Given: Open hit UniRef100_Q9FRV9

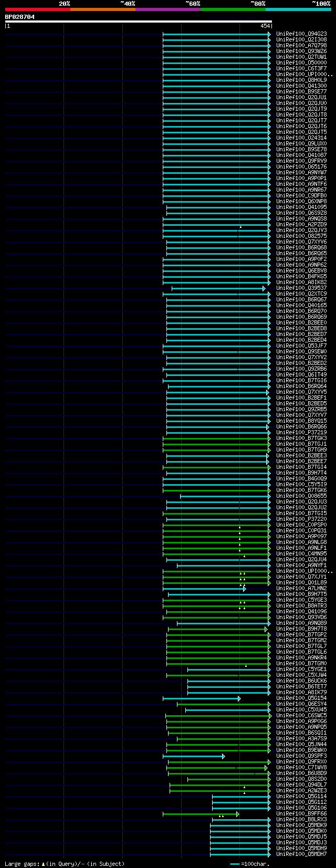Looking at the screenshot, I should 301,161.
